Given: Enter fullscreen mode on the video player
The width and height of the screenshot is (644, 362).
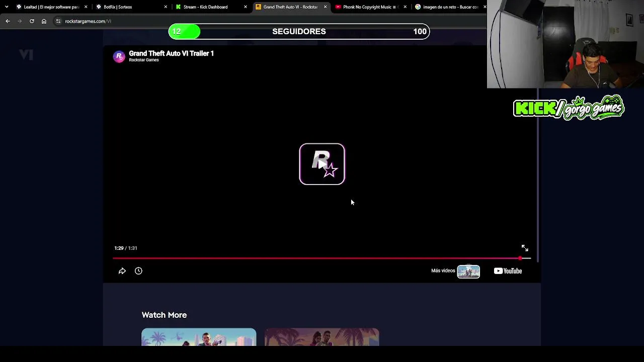Looking at the screenshot, I should [x=525, y=248].
